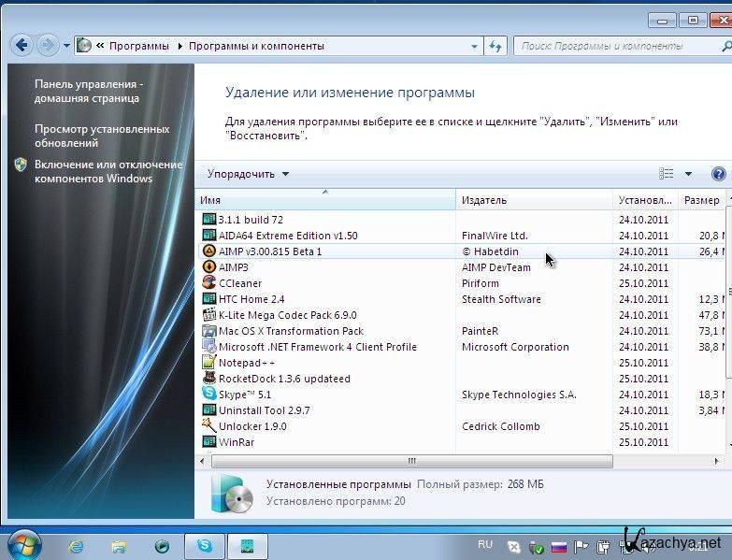Click the back navigation arrow button
Image resolution: width=732 pixels, height=560 pixels.
click(23, 45)
